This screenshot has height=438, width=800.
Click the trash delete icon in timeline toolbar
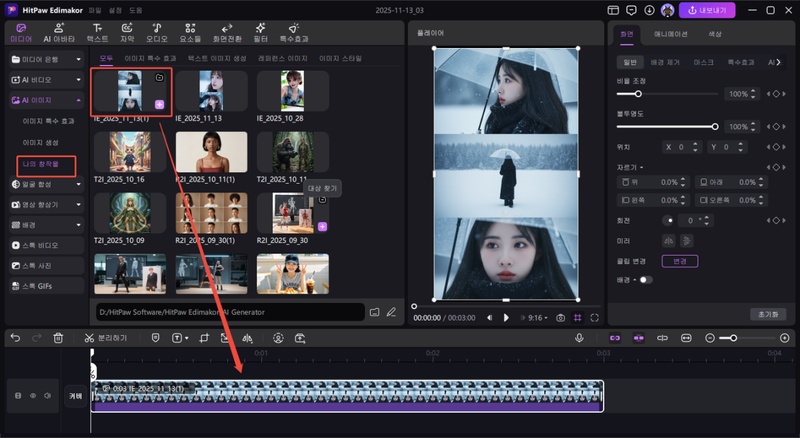click(x=59, y=338)
